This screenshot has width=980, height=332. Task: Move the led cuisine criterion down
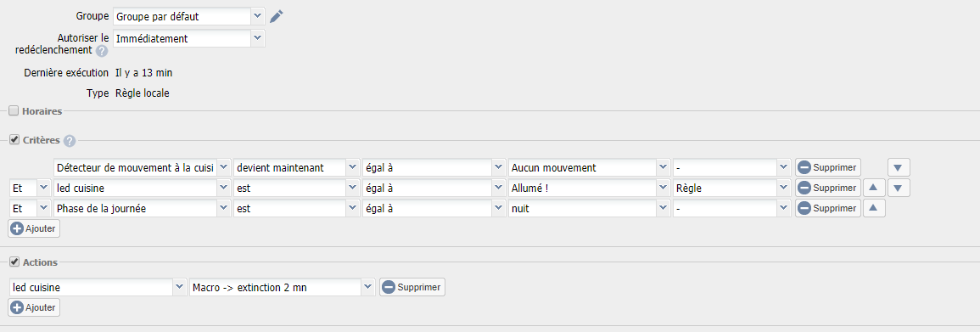[x=899, y=188]
